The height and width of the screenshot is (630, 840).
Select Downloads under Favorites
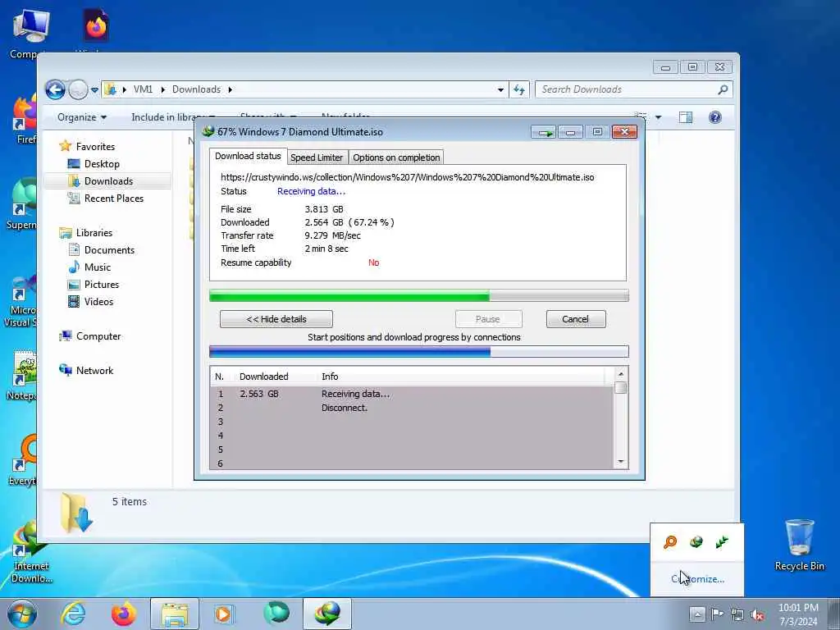click(x=107, y=181)
